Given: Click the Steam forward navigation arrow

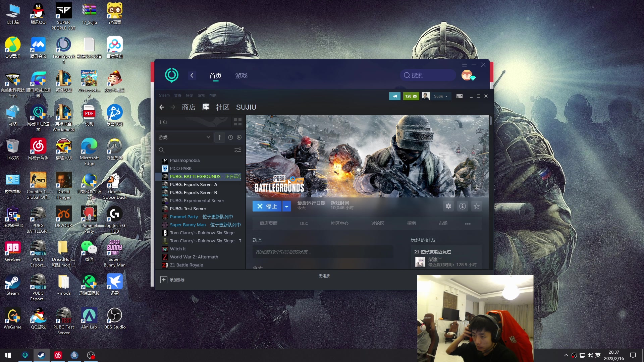Looking at the screenshot, I should pos(173,107).
